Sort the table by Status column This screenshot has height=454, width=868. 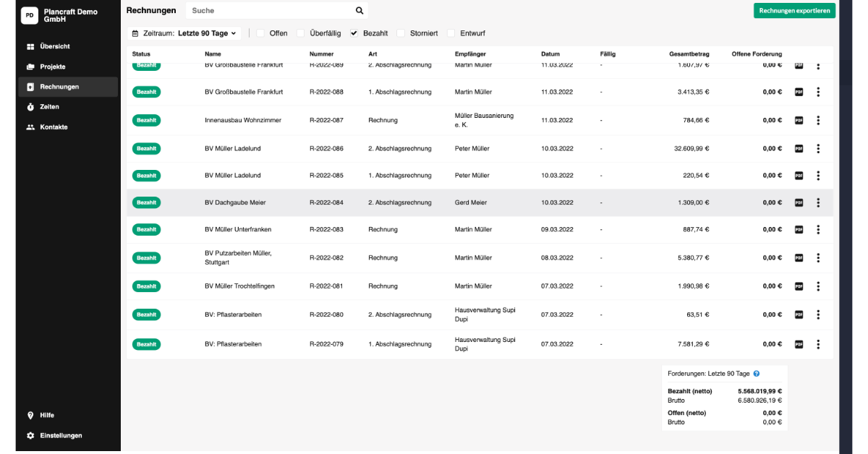141,54
